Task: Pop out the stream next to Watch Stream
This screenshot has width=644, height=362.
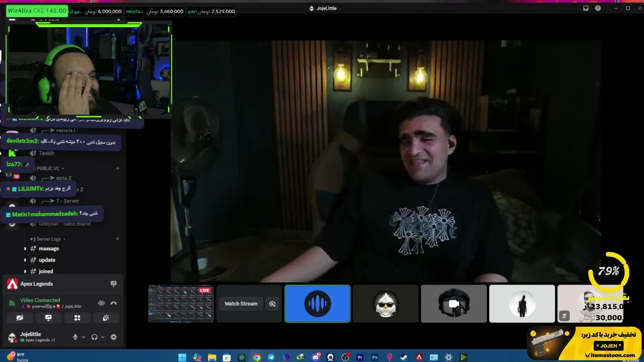Action: point(272,304)
